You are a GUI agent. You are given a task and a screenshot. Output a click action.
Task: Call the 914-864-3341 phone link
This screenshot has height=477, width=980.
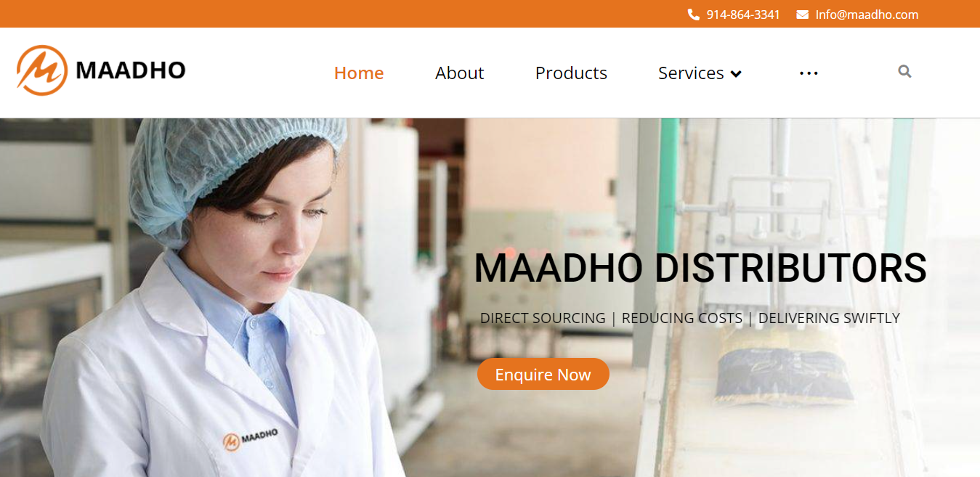(x=743, y=15)
